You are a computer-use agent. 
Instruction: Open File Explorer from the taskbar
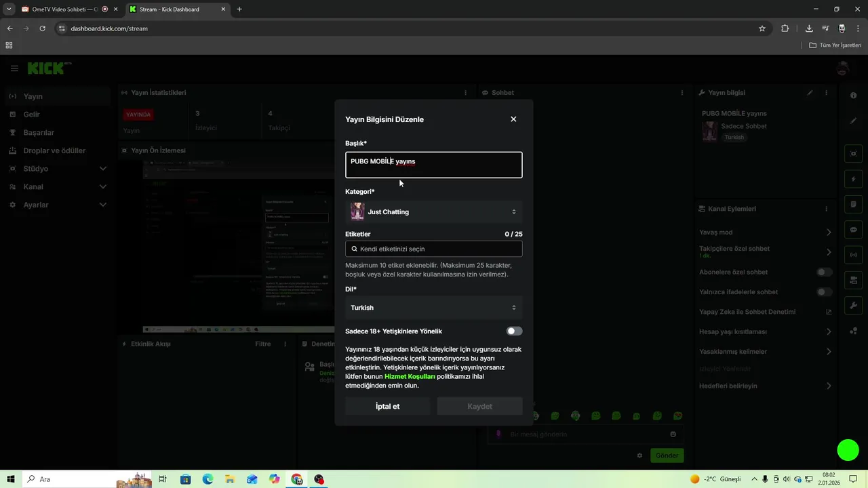230,479
